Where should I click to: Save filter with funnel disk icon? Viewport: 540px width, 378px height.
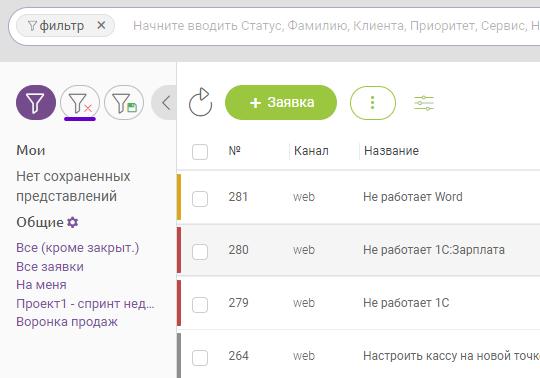124,103
